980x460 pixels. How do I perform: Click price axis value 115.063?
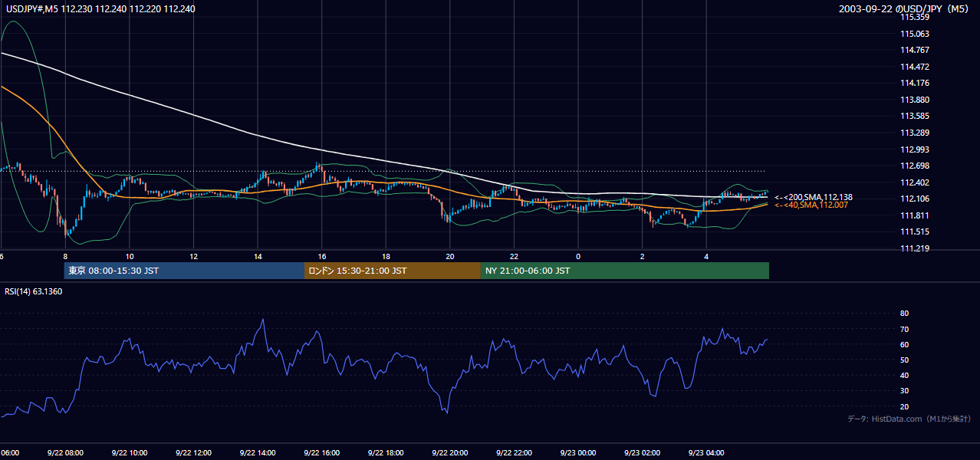914,34
